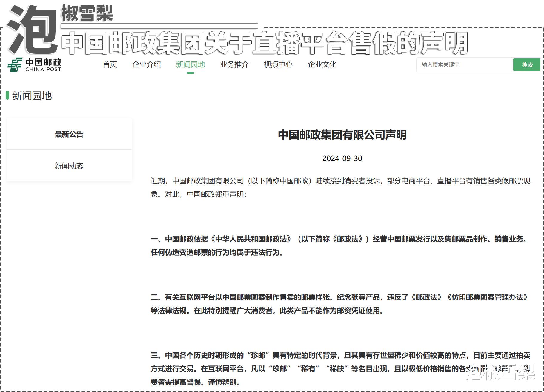Focus the 输入搜索关键字 search field
The width and height of the screenshot is (544, 392).
tap(465, 65)
